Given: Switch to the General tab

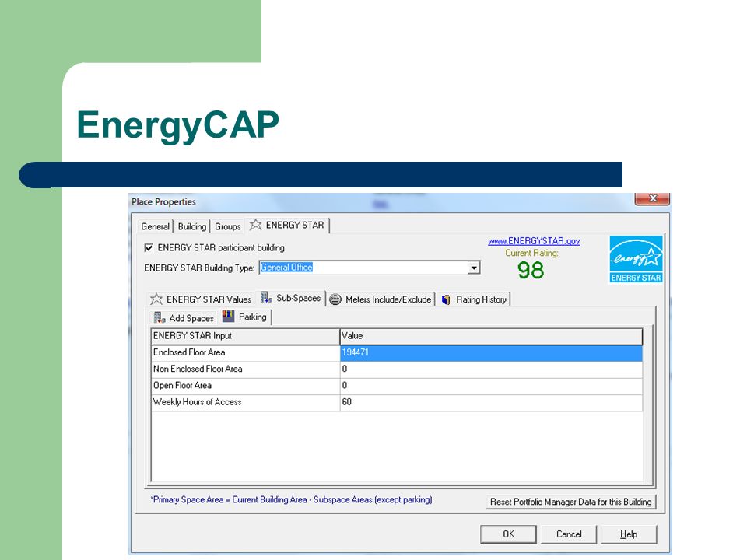Looking at the screenshot, I should click(156, 226).
